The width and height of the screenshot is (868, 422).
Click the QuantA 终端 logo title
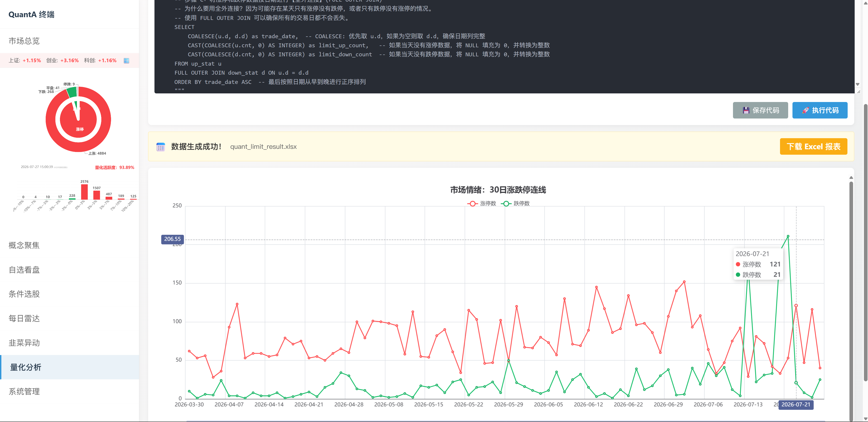[x=31, y=14]
